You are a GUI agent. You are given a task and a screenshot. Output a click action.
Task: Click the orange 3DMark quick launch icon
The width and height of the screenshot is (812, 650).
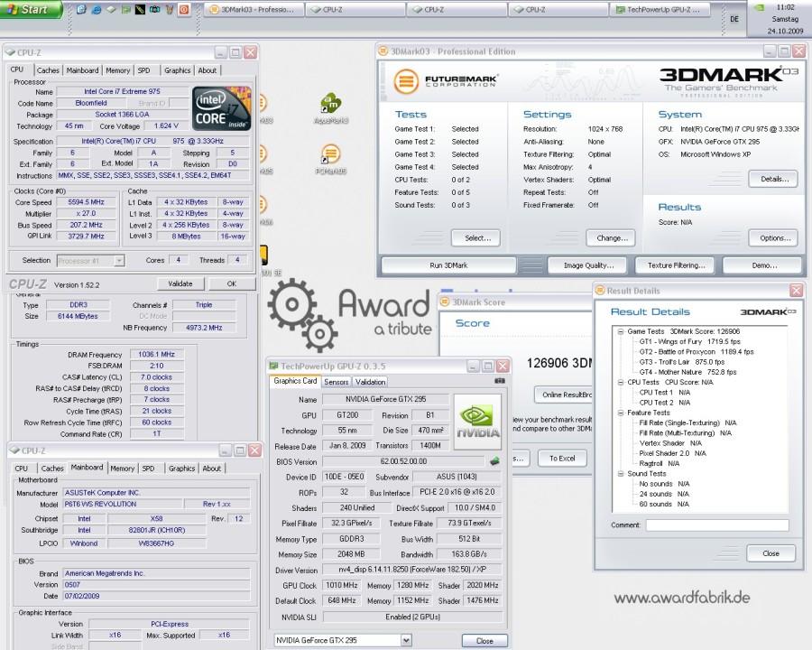[184, 9]
